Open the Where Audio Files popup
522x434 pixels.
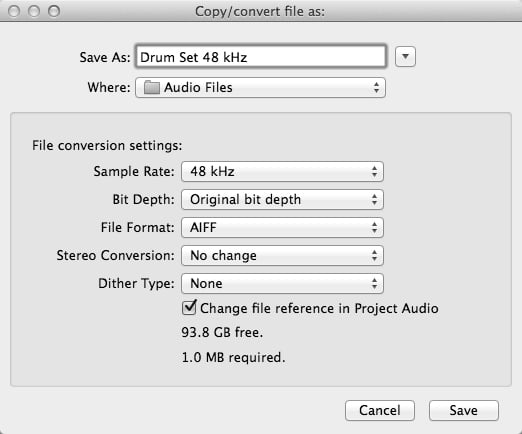coord(260,88)
